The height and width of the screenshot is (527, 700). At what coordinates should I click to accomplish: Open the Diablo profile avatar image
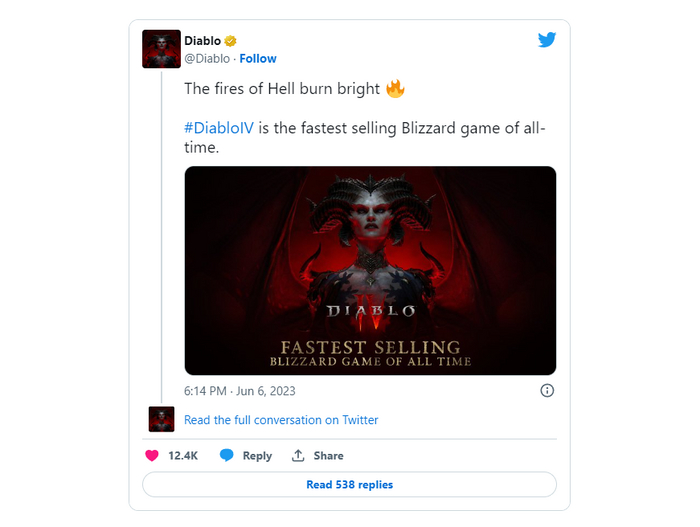tap(161, 49)
